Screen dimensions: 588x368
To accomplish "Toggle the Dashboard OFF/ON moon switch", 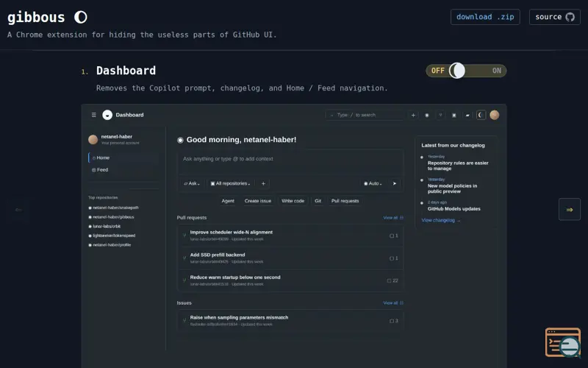I will (x=466, y=71).
